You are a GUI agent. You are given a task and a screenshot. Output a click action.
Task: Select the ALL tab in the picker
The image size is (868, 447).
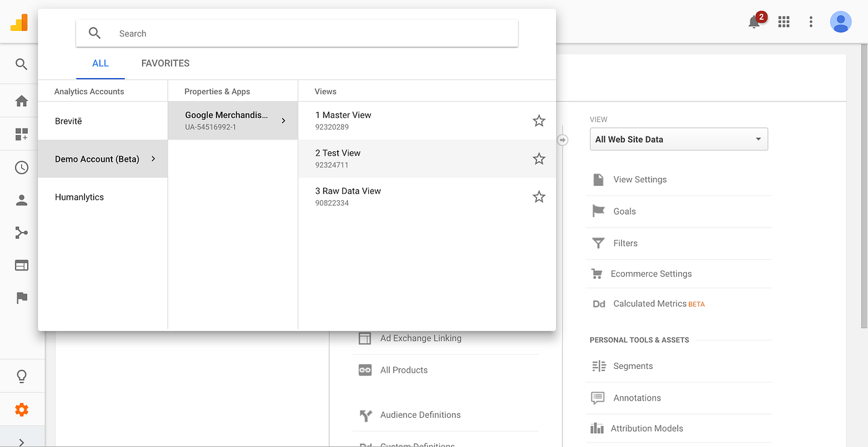(100, 63)
